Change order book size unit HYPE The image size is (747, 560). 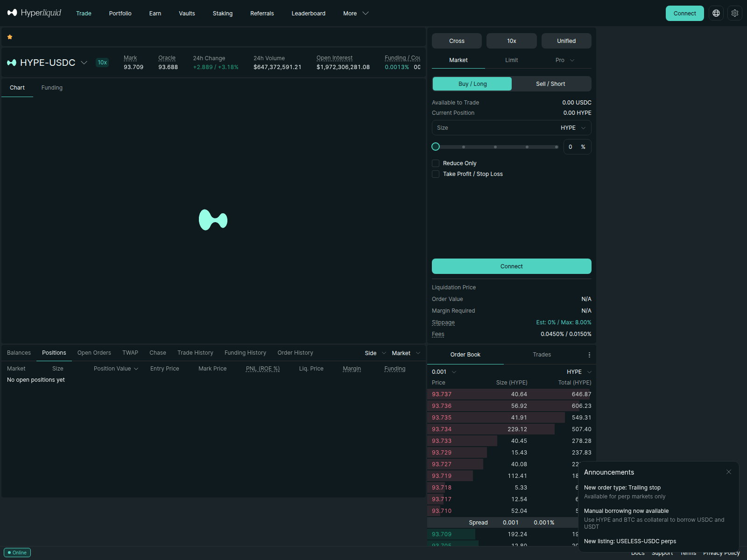(x=579, y=372)
